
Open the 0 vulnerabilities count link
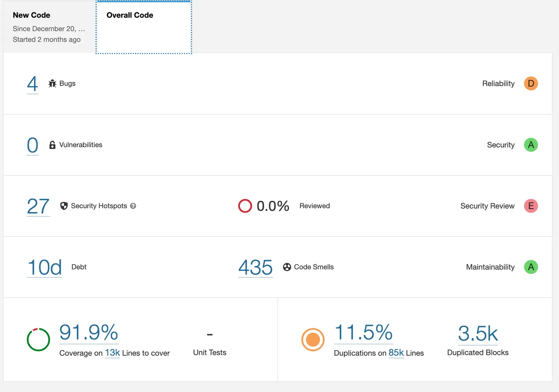click(x=32, y=145)
